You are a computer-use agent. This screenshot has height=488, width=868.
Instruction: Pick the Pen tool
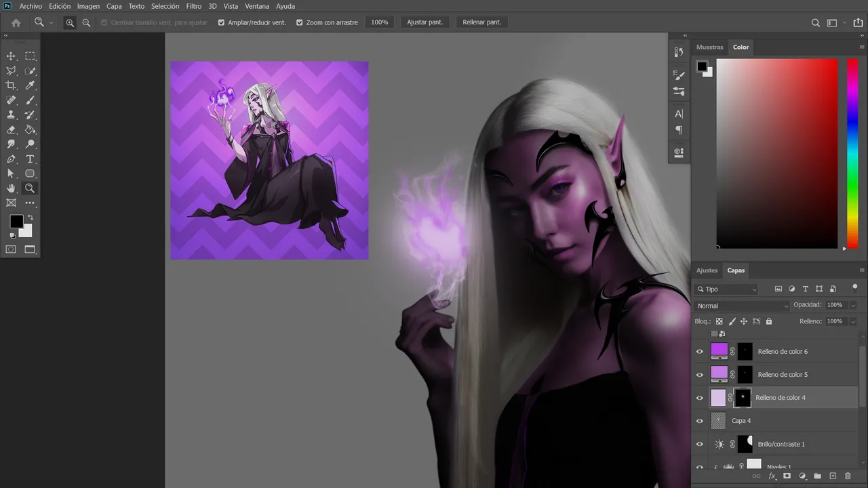click(x=11, y=159)
